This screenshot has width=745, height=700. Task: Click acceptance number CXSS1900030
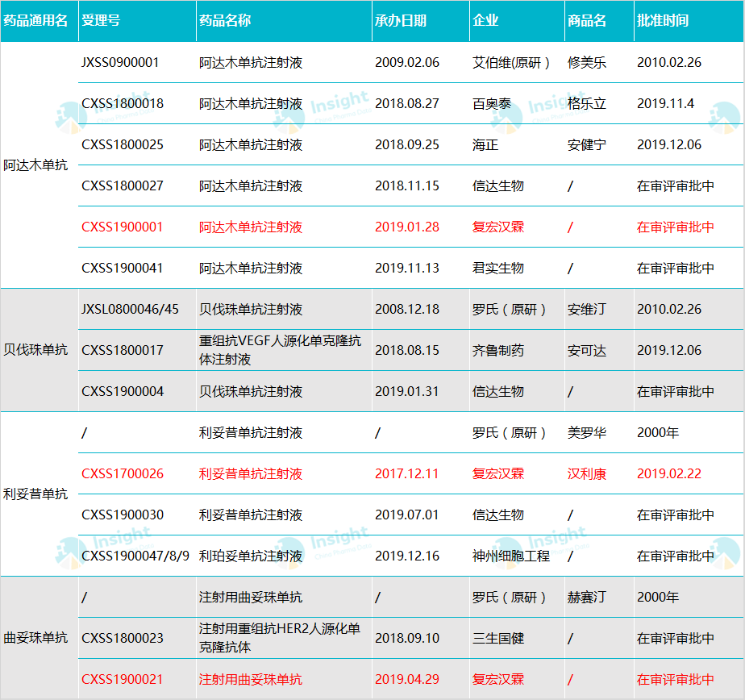point(123,515)
